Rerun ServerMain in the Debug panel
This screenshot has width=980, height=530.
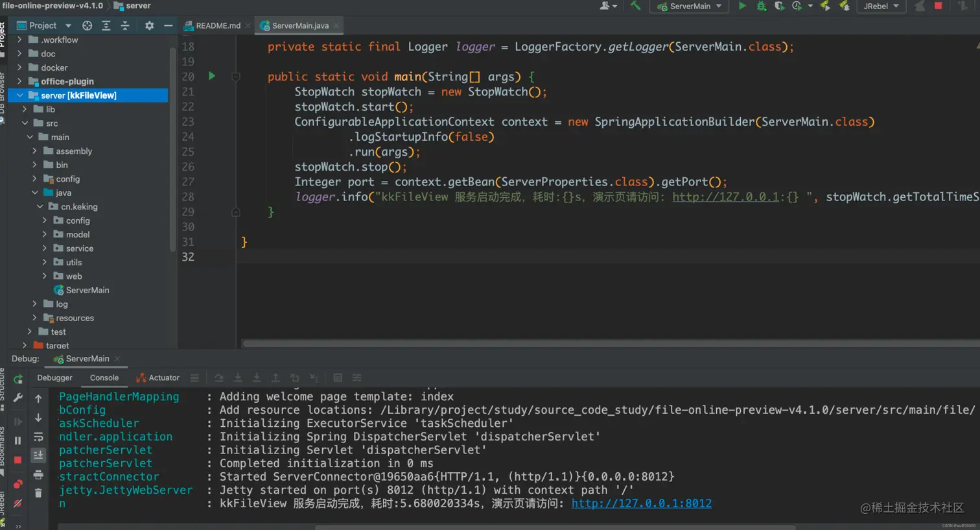point(18,379)
